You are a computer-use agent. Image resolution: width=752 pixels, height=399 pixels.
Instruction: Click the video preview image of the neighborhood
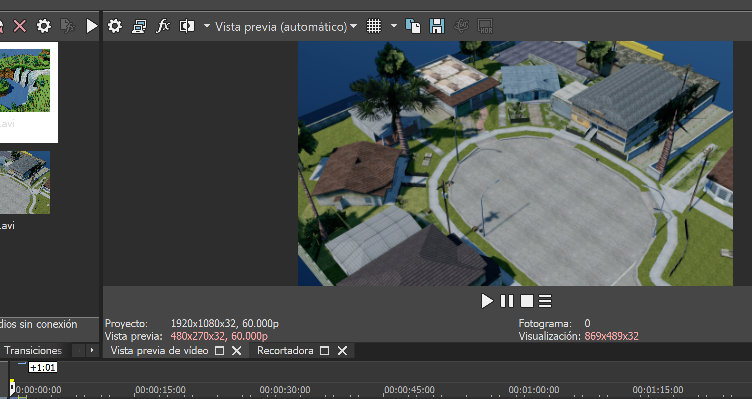(x=516, y=163)
